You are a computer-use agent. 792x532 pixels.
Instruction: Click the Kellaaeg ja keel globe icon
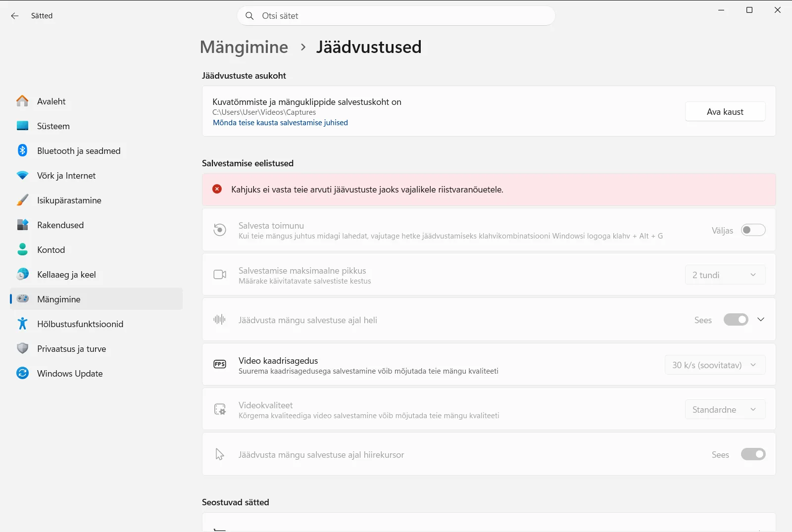[x=22, y=274]
